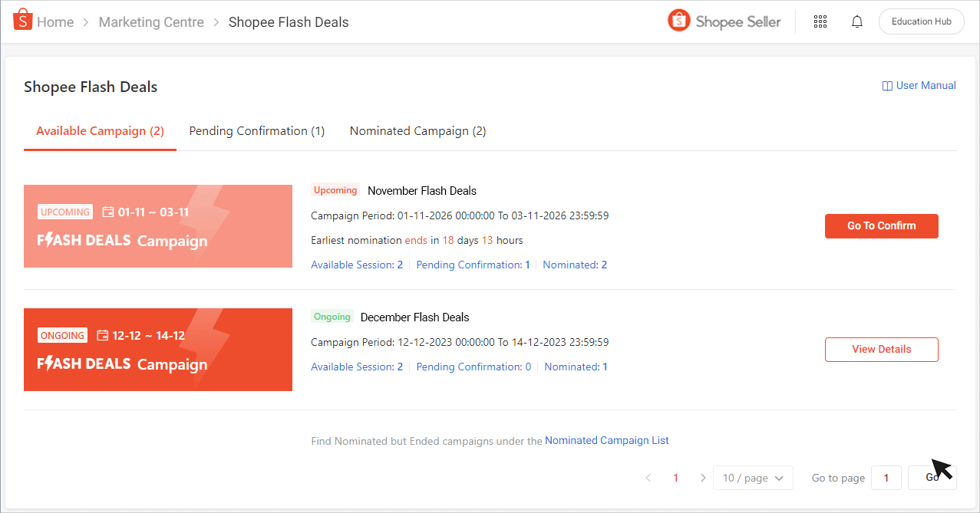
Task: Switch to the Nominated Campaign tab
Action: point(417,130)
